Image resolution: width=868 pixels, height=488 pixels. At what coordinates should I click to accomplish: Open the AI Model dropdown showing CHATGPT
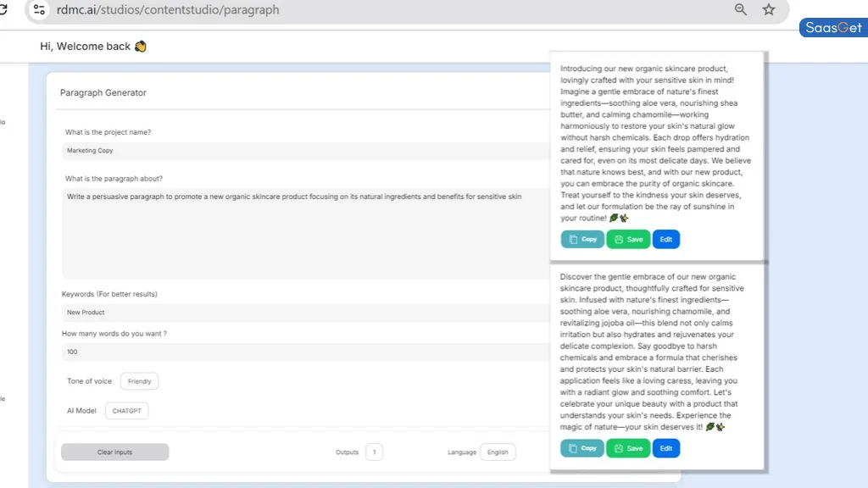(x=126, y=411)
